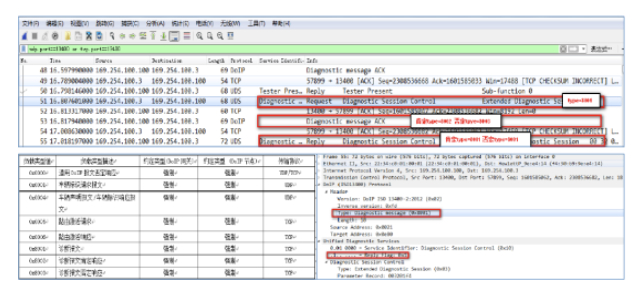Collapse the Header subtree
644x292 pixels.
[x=326, y=192]
